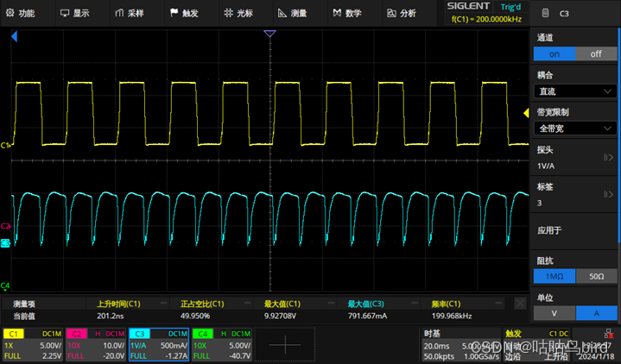Set unit to V
Viewport: 621px width, 364px height.
click(554, 313)
